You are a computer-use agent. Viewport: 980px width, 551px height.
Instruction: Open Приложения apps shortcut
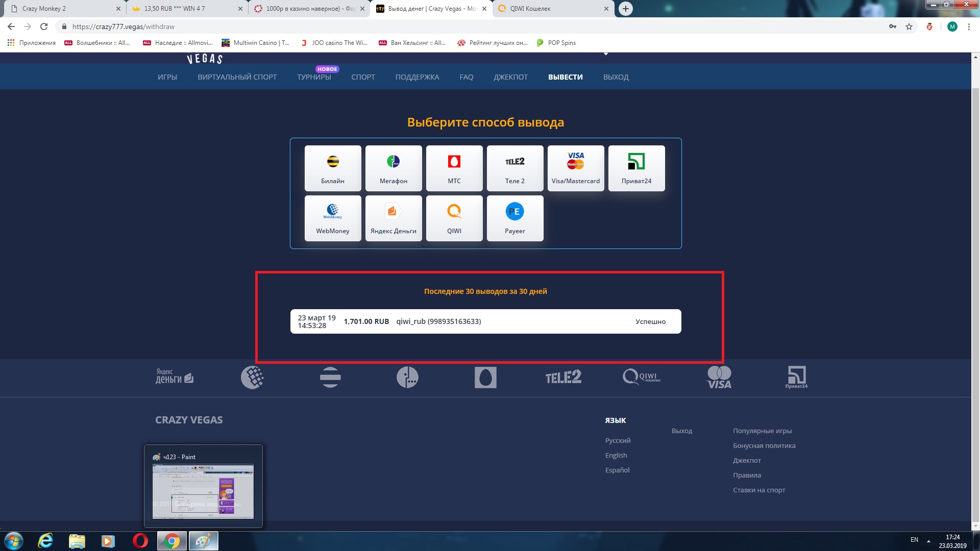tap(32, 43)
